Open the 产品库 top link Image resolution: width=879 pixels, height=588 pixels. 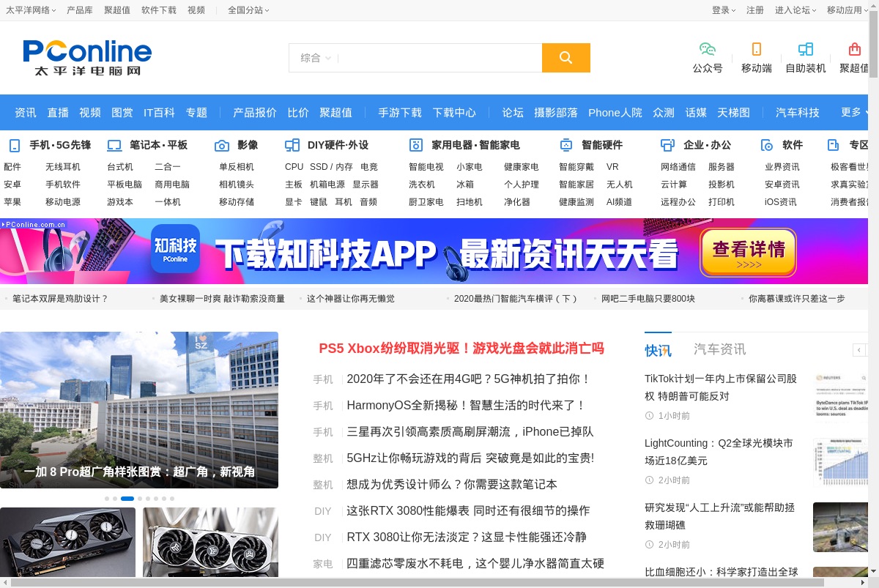80,10
